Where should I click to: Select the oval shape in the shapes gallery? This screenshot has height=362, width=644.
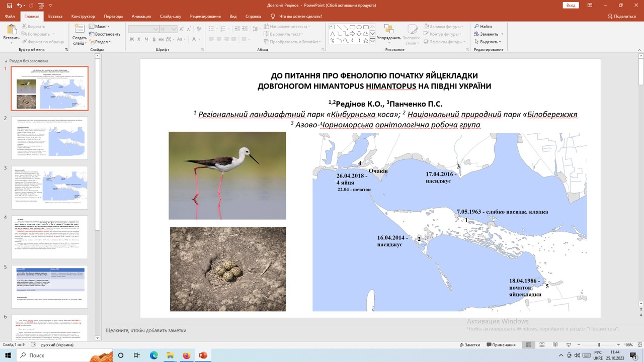359,27
